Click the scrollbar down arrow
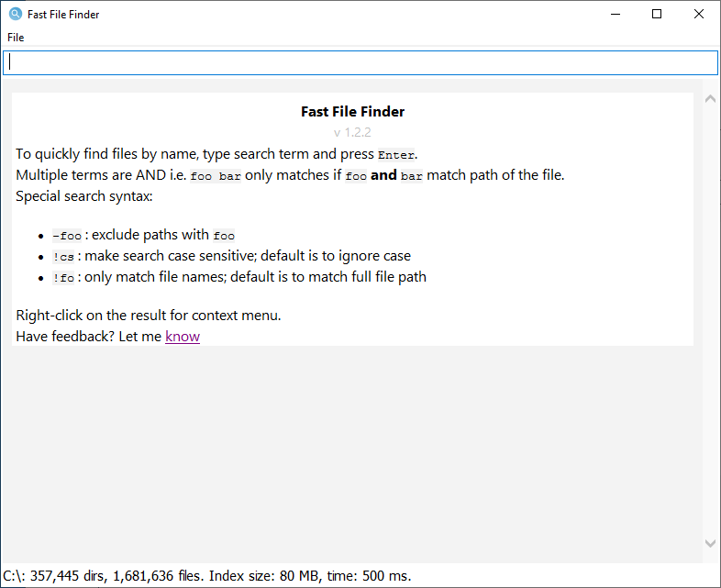721x588 pixels. [x=710, y=543]
